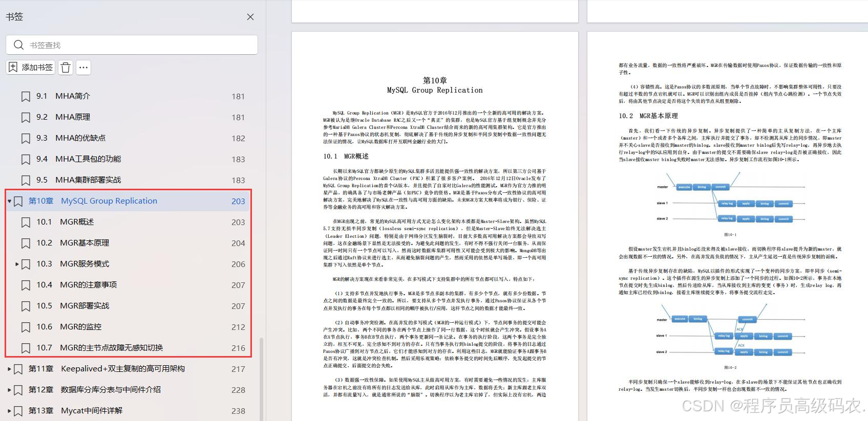Go to bookmark 9.2 MHA原理
This screenshot has width=868, height=421.
(x=63, y=117)
